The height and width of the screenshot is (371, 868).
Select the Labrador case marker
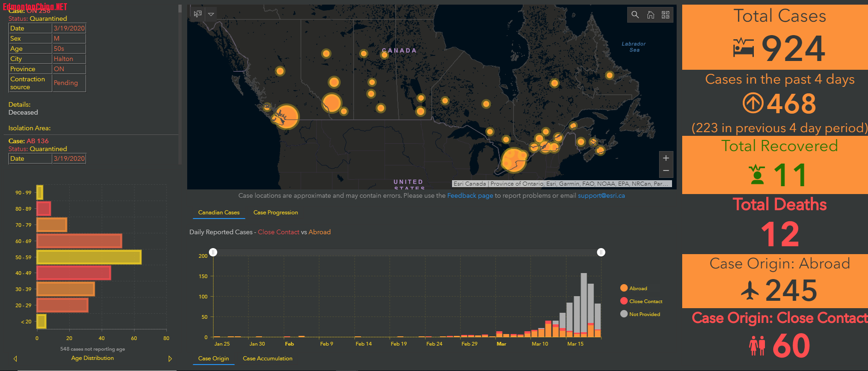[610, 75]
